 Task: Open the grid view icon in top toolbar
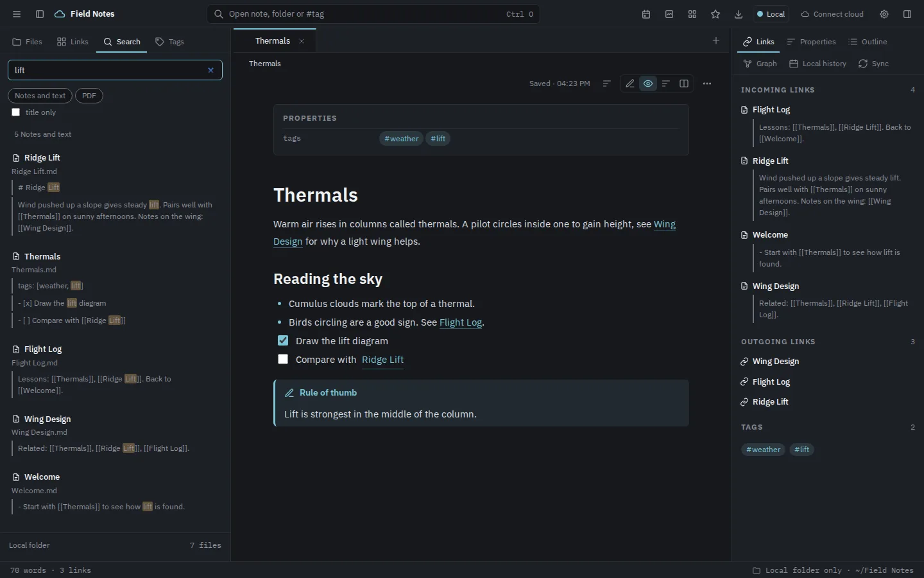click(x=692, y=14)
